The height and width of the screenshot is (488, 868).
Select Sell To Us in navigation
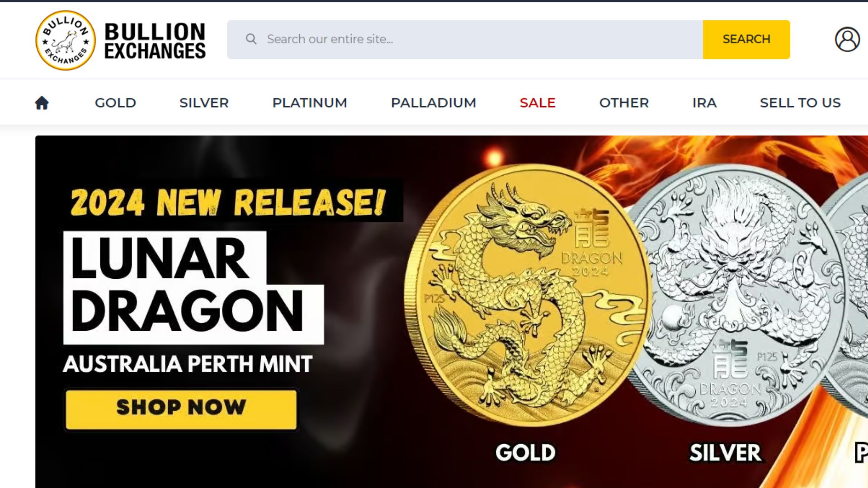(800, 103)
